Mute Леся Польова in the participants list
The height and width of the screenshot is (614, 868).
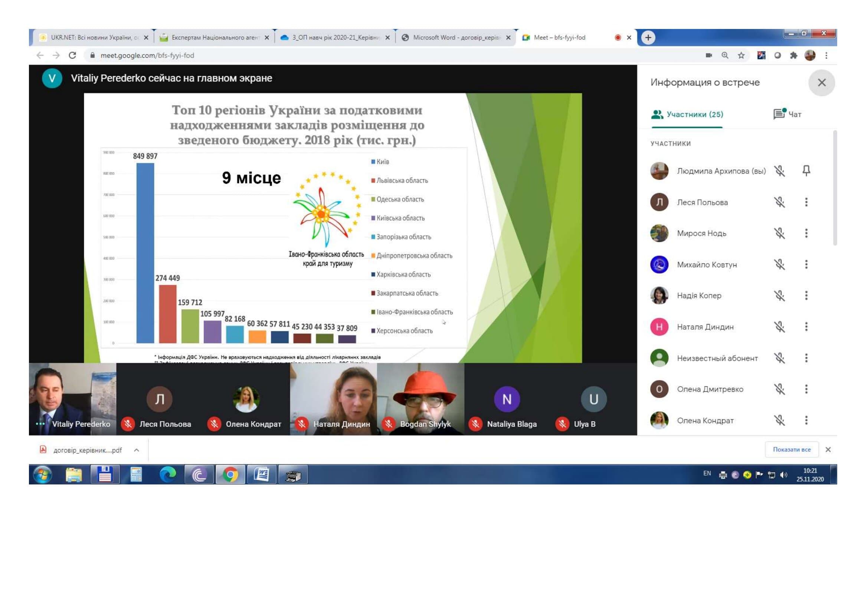pos(779,202)
